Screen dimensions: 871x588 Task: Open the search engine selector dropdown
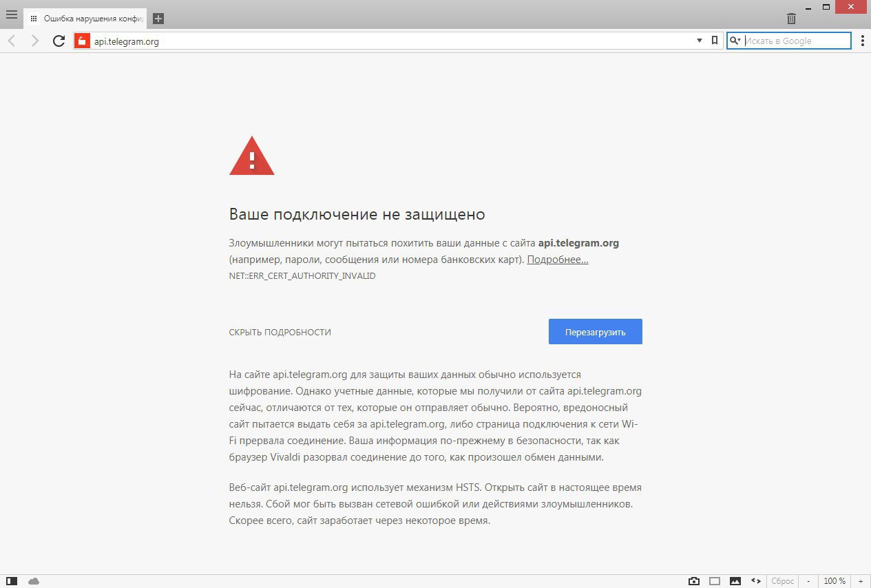[735, 41]
